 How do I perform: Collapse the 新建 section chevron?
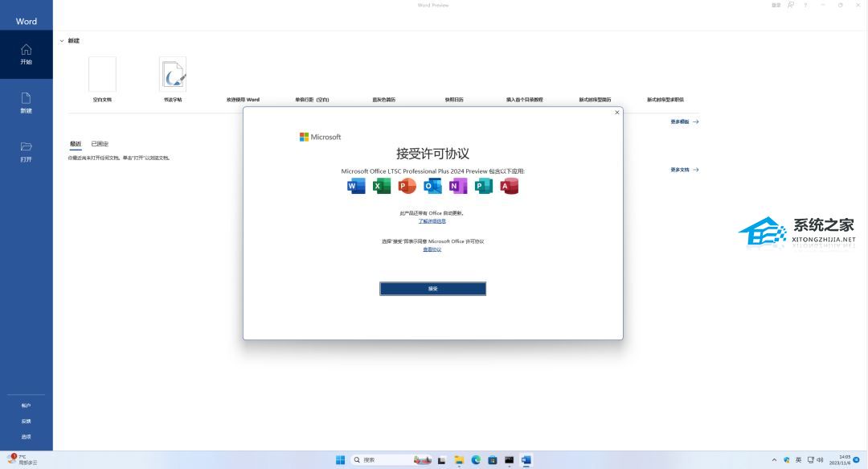pyautogui.click(x=62, y=41)
